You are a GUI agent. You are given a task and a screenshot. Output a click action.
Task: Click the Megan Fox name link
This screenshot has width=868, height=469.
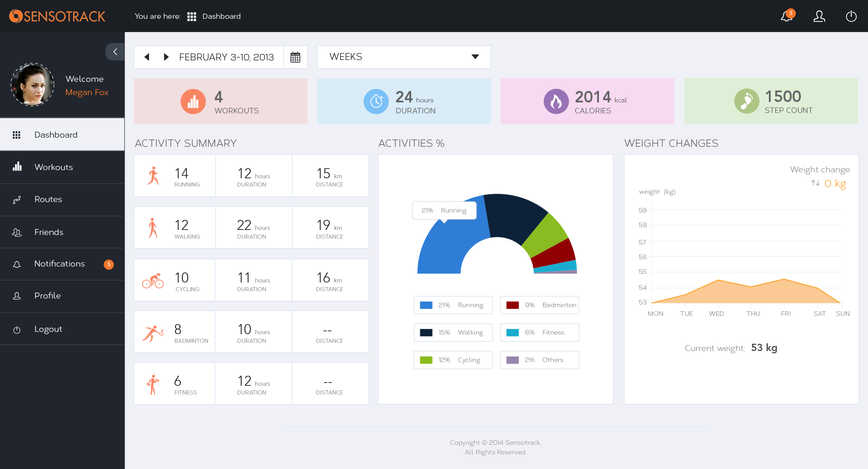tap(87, 92)
